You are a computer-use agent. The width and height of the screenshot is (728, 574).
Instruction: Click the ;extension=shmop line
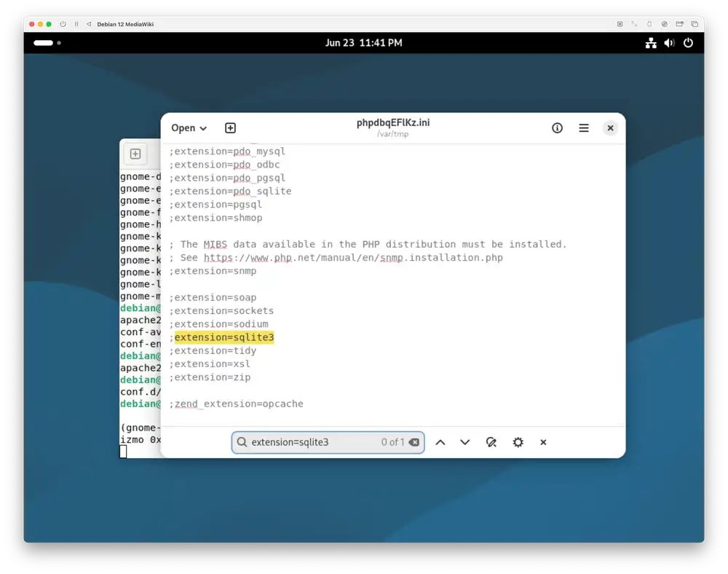point(215,218)
